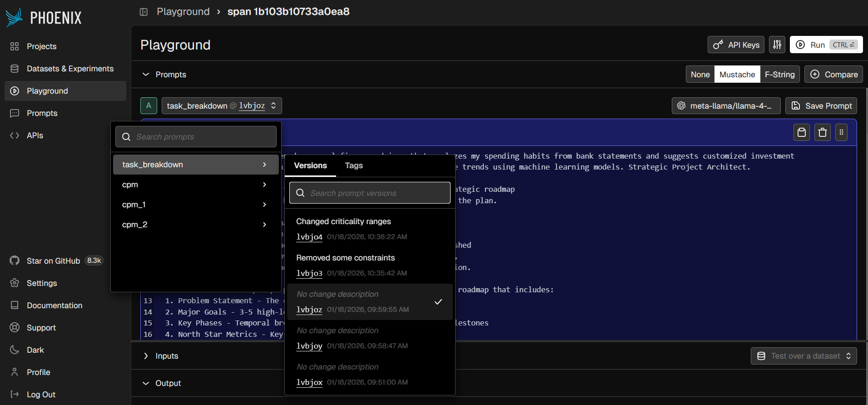Click the Support lifebuoy icon
The image size is (868, 405).
pos(15,327)
